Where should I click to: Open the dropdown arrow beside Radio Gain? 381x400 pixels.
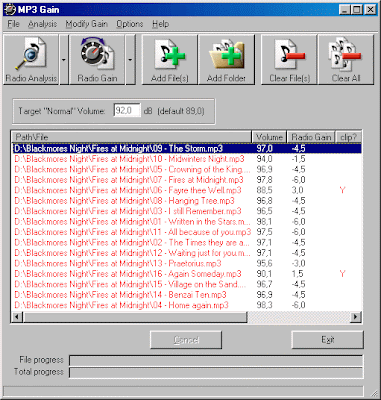[130, 60]
